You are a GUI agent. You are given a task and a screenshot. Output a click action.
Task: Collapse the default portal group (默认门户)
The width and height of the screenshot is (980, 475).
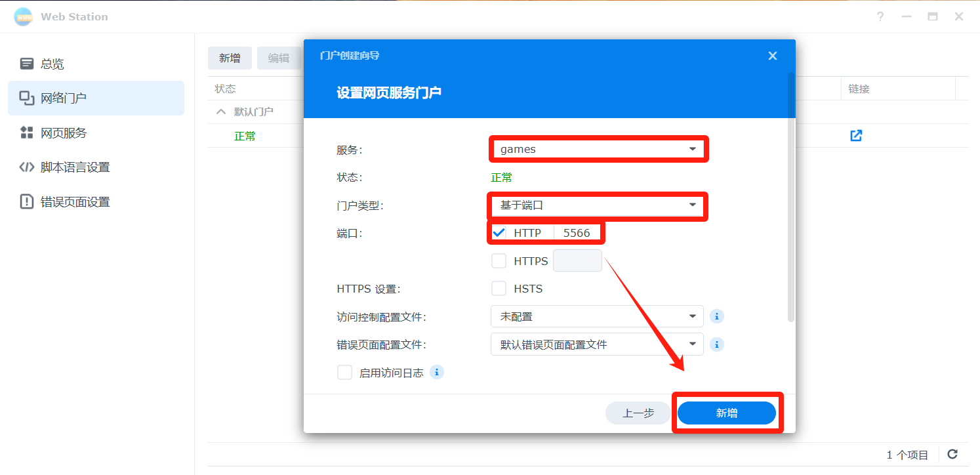(221, 112)
